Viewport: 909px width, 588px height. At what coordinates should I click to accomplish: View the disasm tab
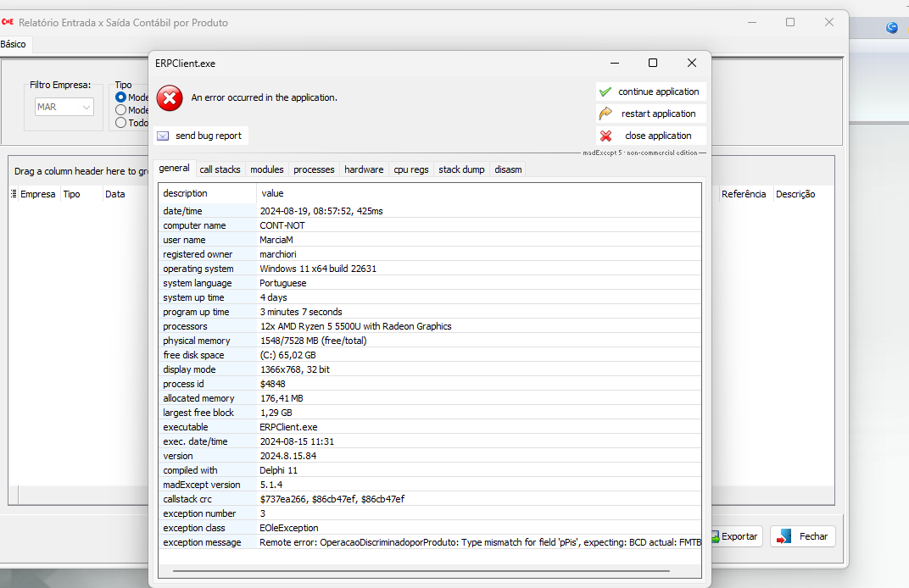[x=508, y=169]
